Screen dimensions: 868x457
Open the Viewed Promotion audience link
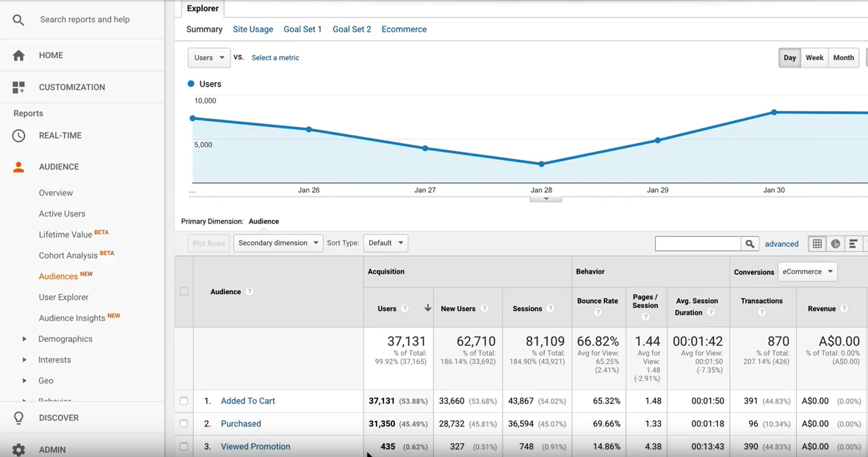(x=256, y=447)
